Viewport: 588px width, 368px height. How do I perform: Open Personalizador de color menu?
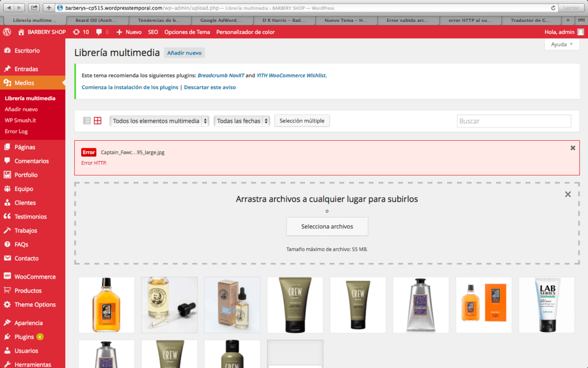pos(245,32)
